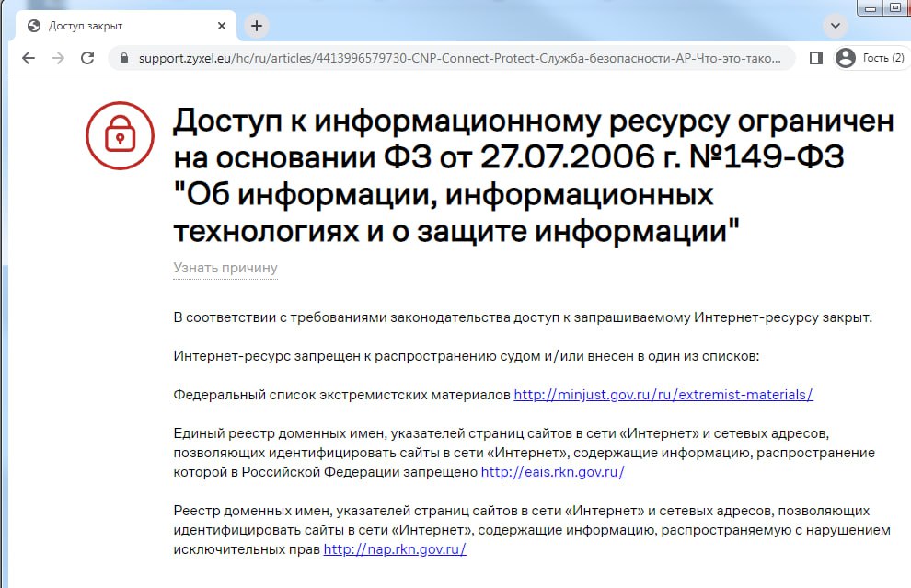The image size is (911, 588).
Task: Click the paragraph starting "В соответствии с требованиями"
Action: pyautogui.click(x=523, y=317)
